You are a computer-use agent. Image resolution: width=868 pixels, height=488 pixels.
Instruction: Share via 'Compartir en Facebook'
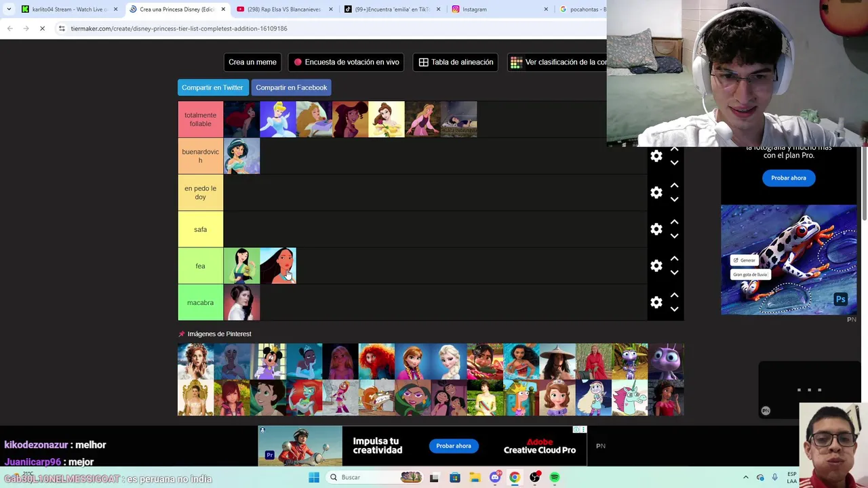pyautogui.click(x=292, y=87)
